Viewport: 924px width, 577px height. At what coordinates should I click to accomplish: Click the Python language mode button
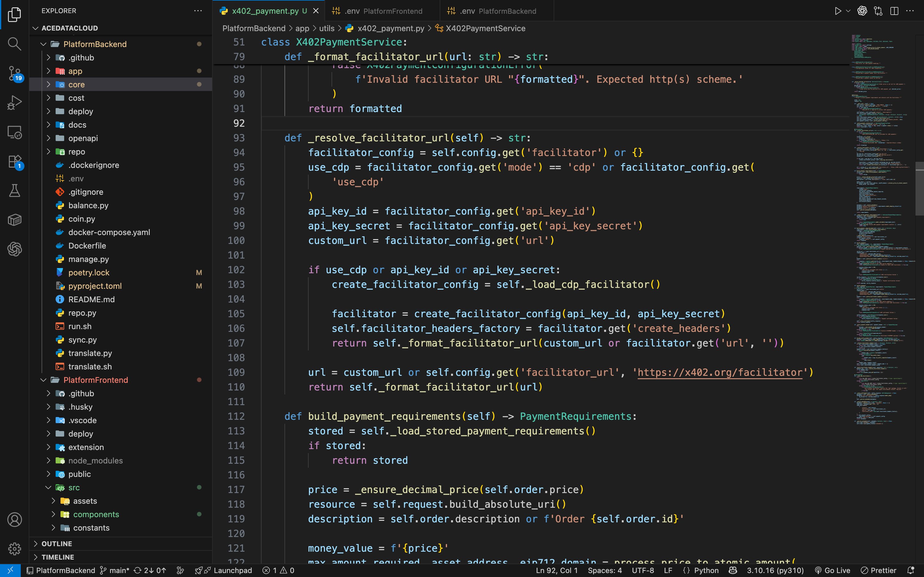[706, 570]
